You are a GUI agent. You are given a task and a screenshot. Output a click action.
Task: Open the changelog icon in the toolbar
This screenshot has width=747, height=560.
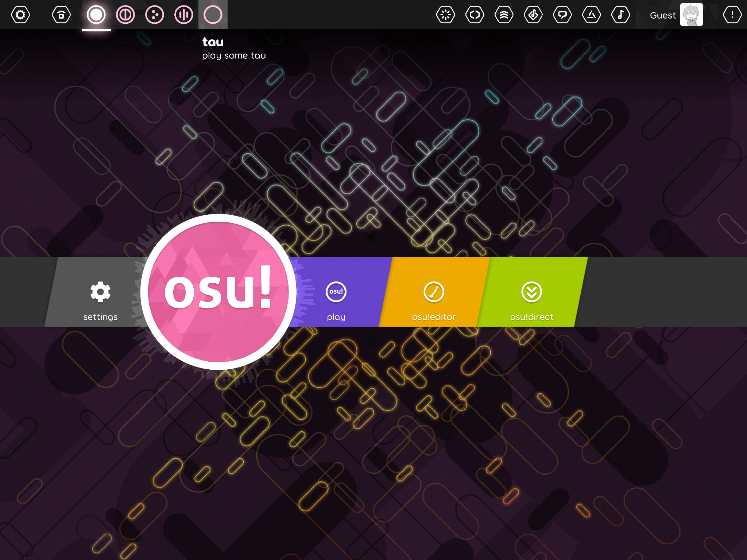tap(475, 15)
